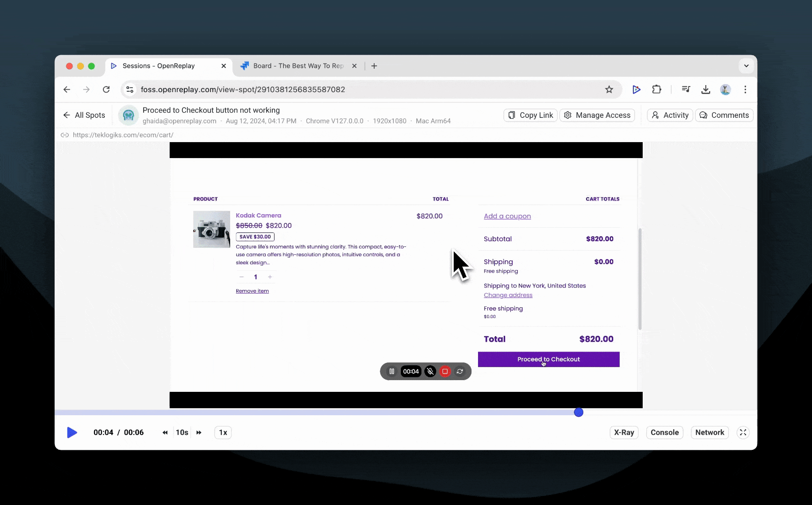Click 'Proceed to Checkout button not working' title
812x505 pixels.
point(211,110)
